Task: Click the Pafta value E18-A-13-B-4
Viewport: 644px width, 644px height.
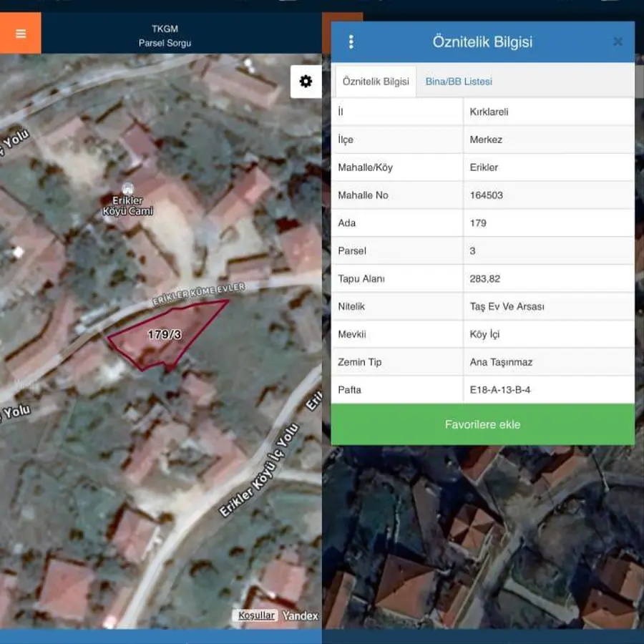Action: pyautogui.click(x=500, y=390)
